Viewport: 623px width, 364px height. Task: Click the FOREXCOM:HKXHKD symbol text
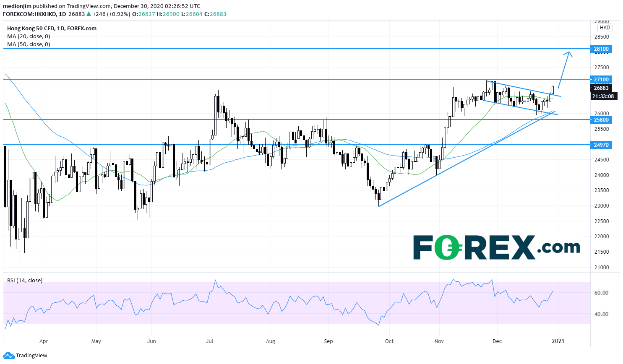tap(29, 14)
